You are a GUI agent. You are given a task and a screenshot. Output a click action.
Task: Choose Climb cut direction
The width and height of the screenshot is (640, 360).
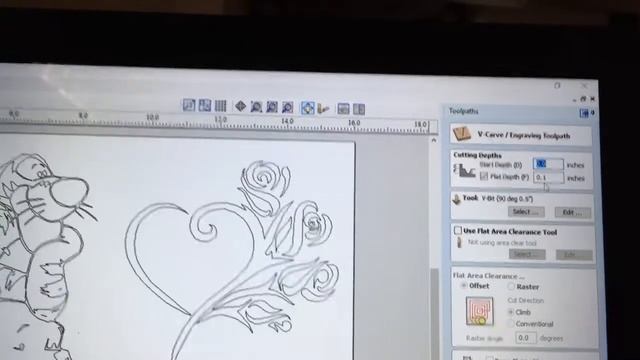(x=511, y=312)
